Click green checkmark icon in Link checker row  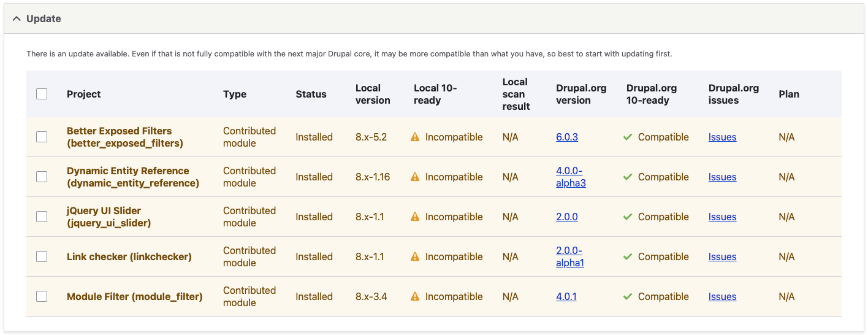point(627,256)
